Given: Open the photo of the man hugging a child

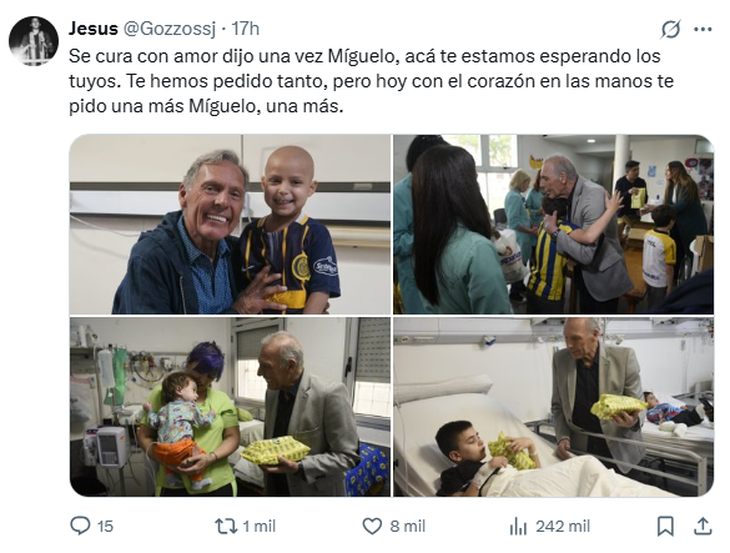Looking at the screenshot, I should [554, 224].
